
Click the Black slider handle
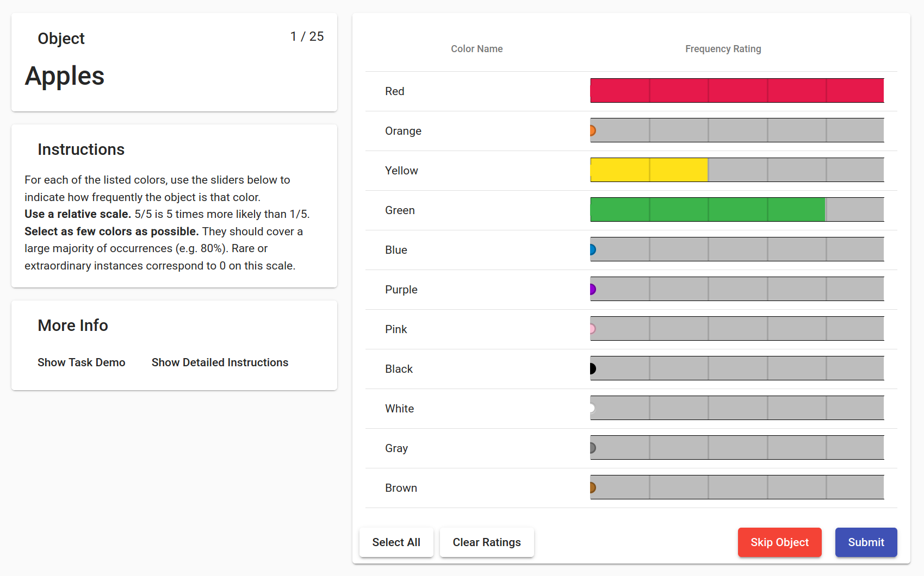[x=592, y=368]
